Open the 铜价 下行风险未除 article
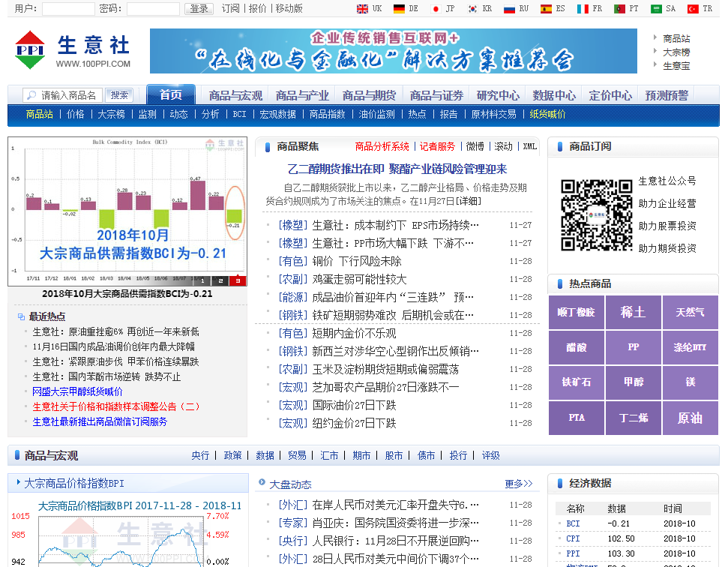 [357, 261]
